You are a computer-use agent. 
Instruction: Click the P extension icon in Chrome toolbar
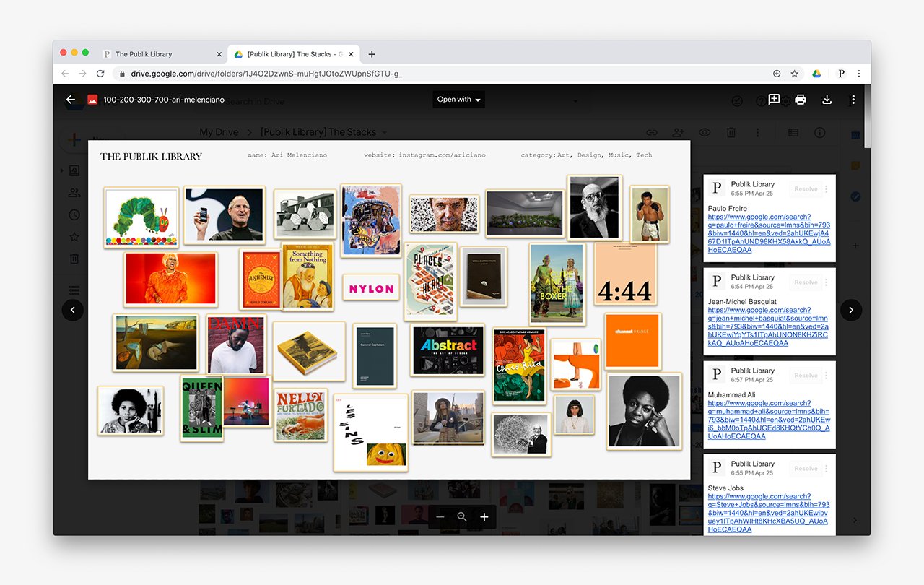pyautogui.click(x=841, y=74)
